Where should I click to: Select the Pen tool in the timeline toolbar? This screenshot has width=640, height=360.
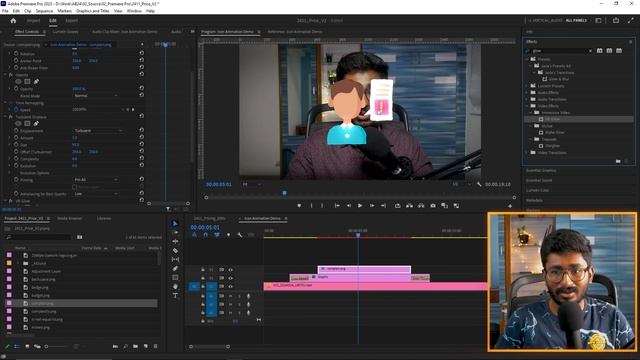(x=175, y=269)
